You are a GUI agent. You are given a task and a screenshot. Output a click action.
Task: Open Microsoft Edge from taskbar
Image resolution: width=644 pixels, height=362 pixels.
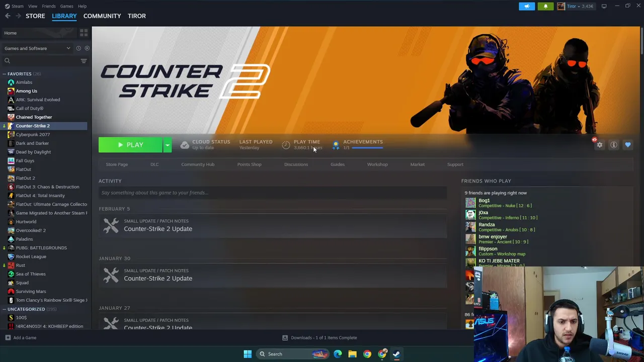pos(338,354)
